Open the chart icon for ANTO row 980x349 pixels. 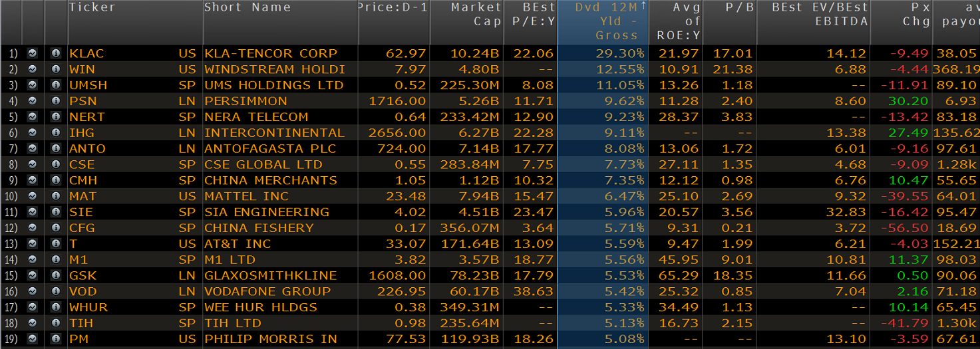32,148
